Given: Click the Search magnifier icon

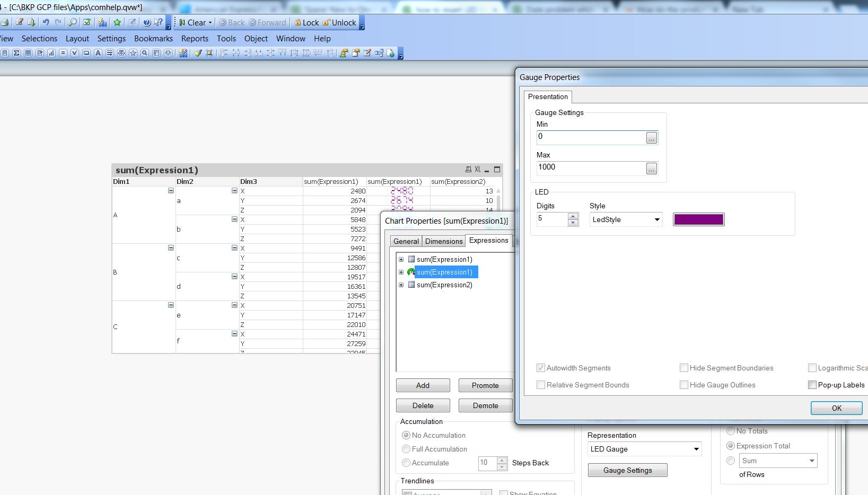Looking at the screenshot, I should click(73, 22).
